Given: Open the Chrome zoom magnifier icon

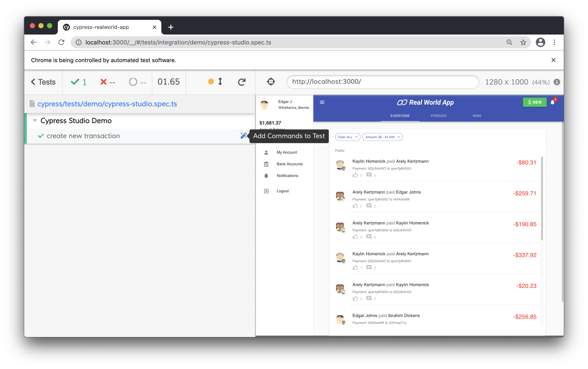Looking at the screenshot, I should 509,42.
